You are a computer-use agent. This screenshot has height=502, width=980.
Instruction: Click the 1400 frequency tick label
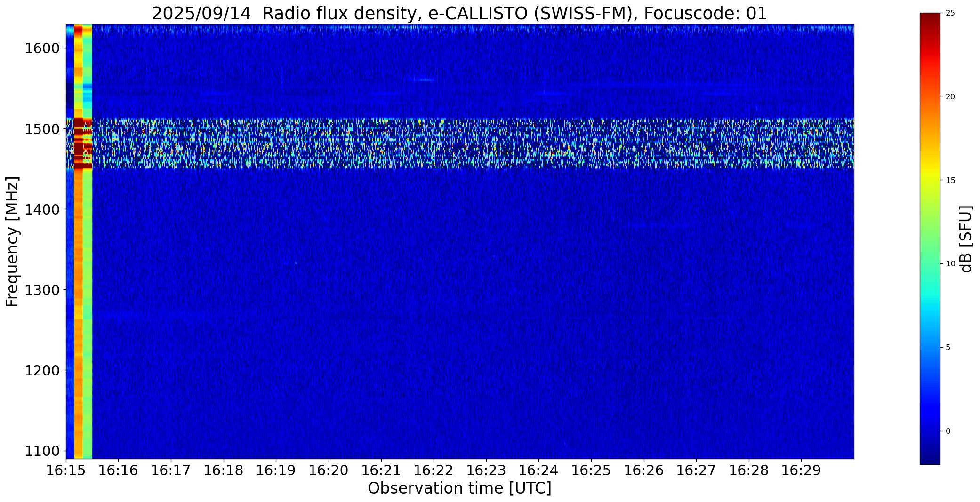pos(41,209)
